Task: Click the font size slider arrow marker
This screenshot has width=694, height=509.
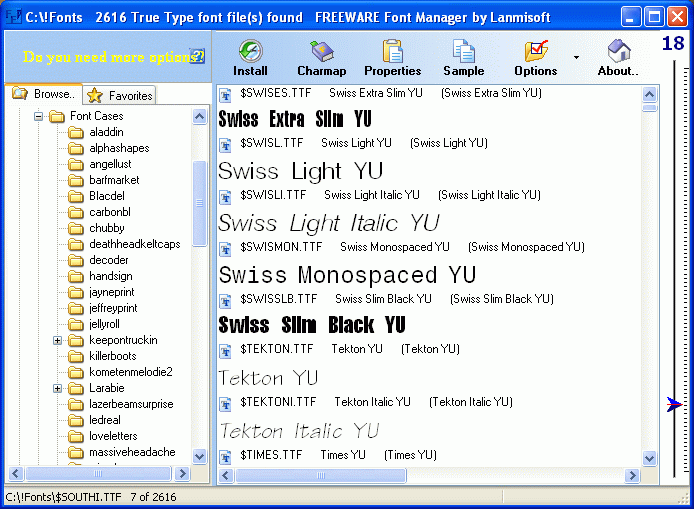Action: tap(674, 405)
